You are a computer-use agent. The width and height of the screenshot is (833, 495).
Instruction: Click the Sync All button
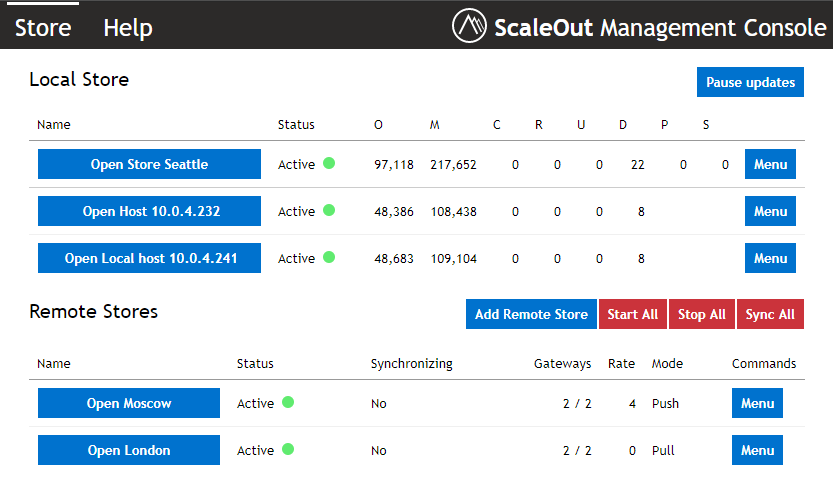(770, 314)
